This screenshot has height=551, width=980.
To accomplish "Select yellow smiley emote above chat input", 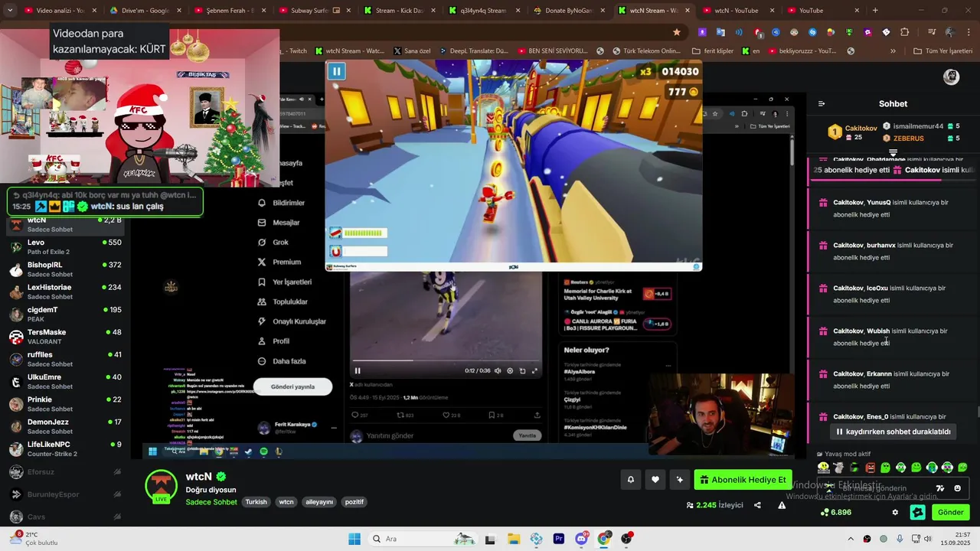I will [823, 468].
